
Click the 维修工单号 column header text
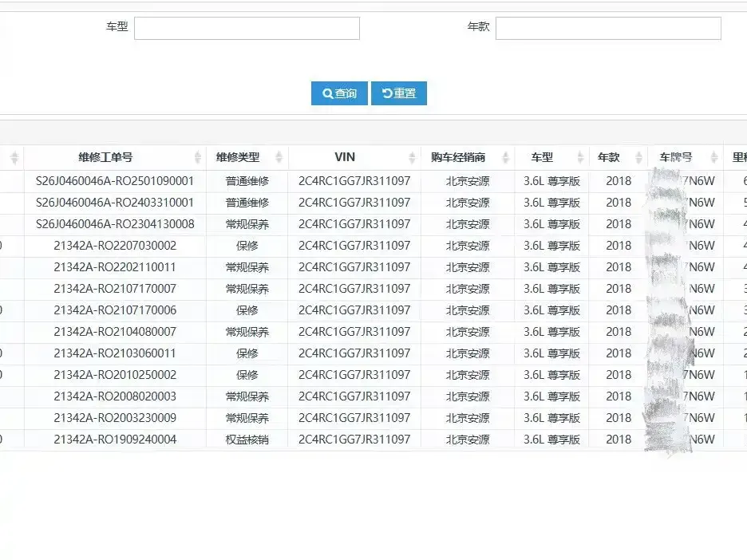[105, 157]
